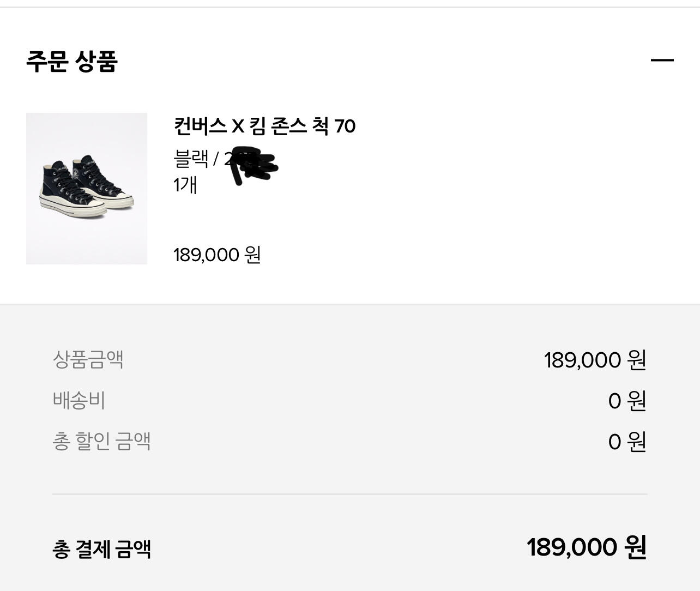
Task: Click the black scribble over the size
Action: tap(252, 165)
